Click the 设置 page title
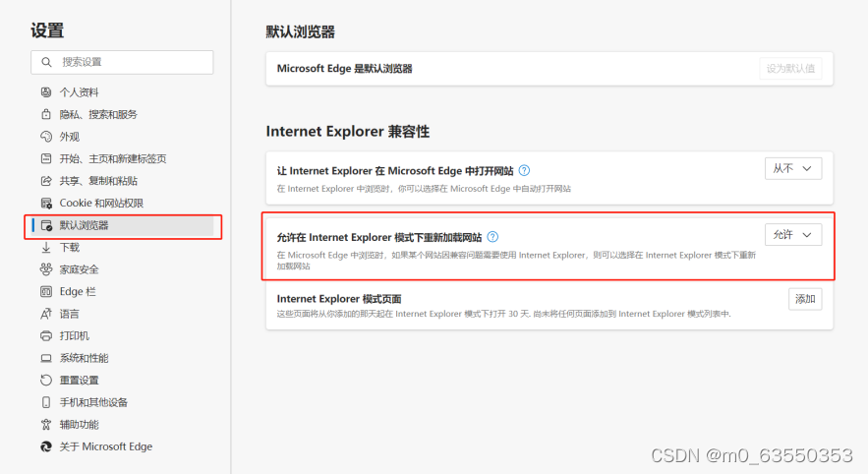This screenshot has width=868, height=474. [x=47, y=30]
